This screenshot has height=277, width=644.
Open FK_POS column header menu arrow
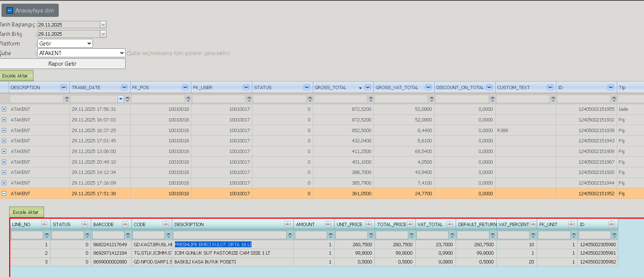click(185, 87)
